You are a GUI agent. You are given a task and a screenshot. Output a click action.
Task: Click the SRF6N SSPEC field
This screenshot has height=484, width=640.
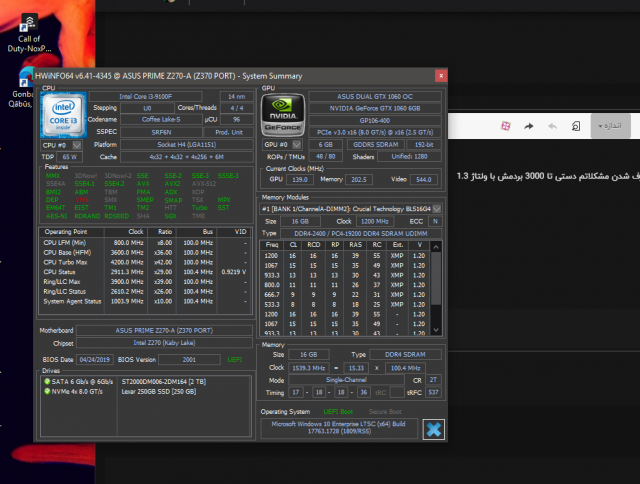pyautogui.click(x=161, y=132)
